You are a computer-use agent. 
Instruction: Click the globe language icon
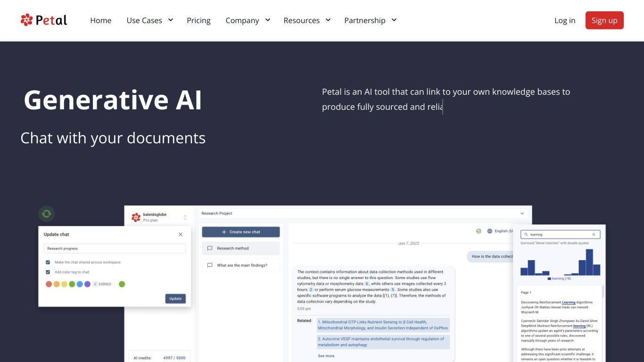[x=490, y=231]
